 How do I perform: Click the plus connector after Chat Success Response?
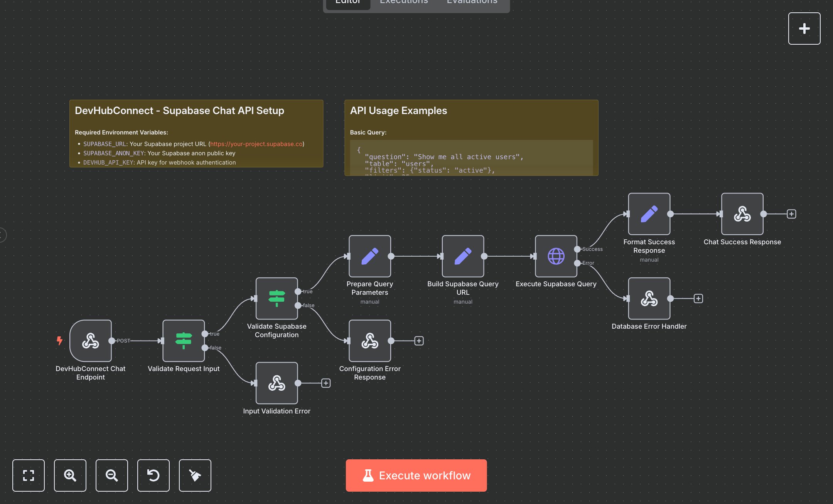click(791, 214)
